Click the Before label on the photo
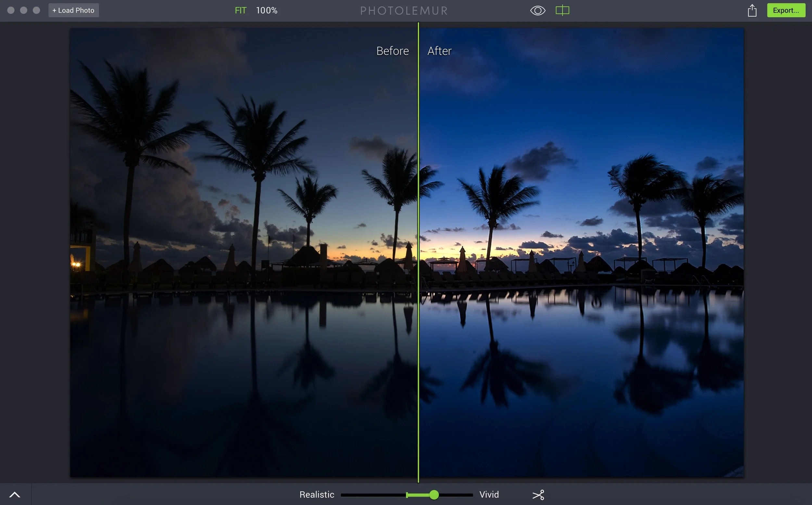This screenshot has width=812, height=505. click(x=392, y=51)
